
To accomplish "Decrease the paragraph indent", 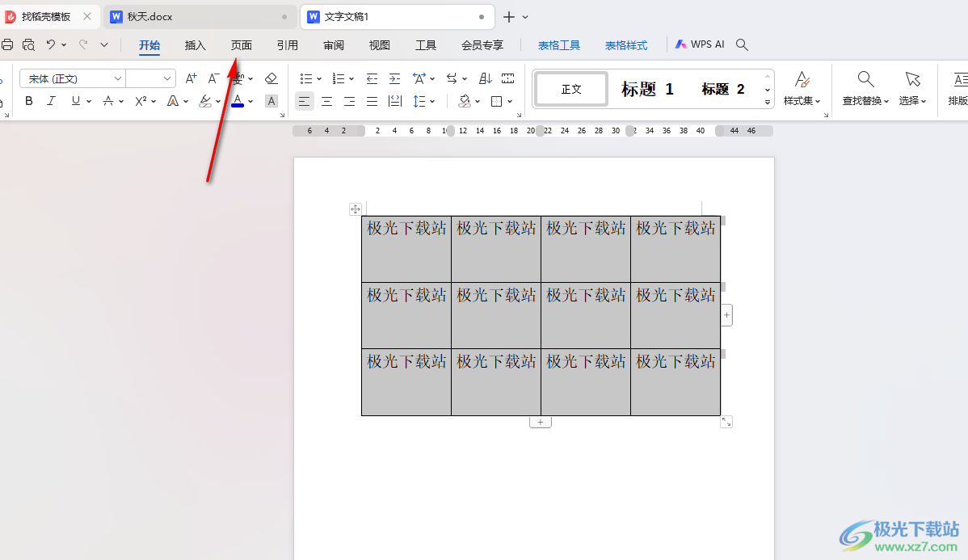I will (x=372, y=78).
